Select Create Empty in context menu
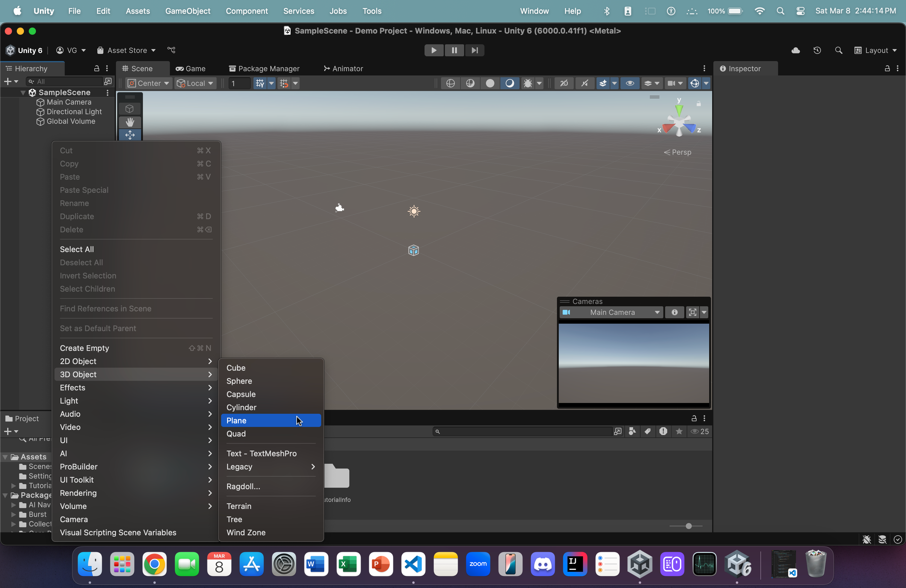906x588 pixels. 135,348
